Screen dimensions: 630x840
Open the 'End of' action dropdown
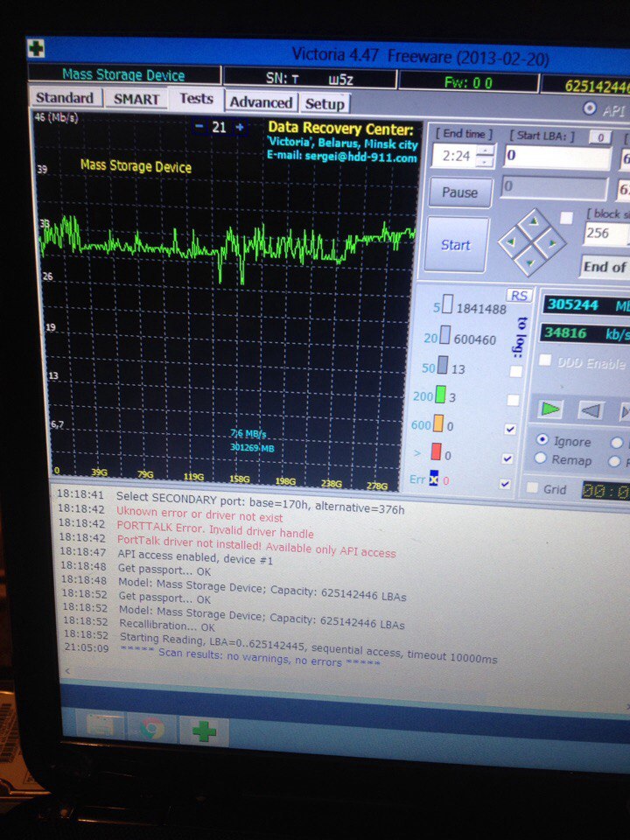coord(605,267)
